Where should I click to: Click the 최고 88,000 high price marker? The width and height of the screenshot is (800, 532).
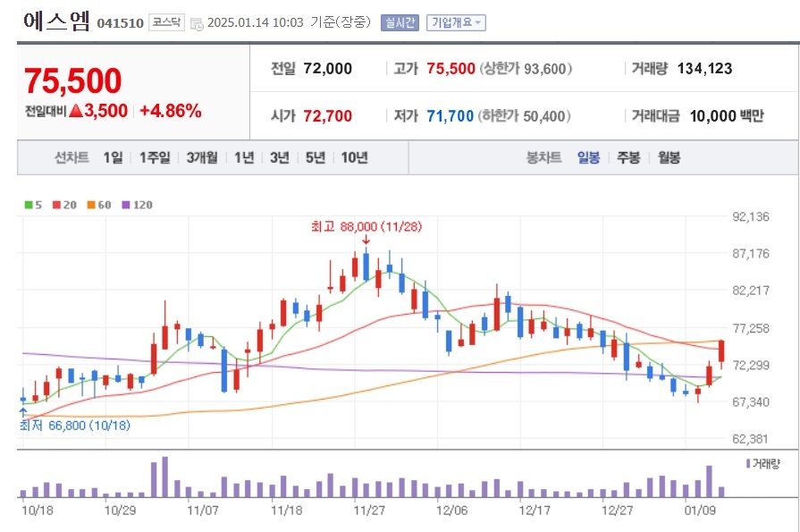(x=366, y=226)
